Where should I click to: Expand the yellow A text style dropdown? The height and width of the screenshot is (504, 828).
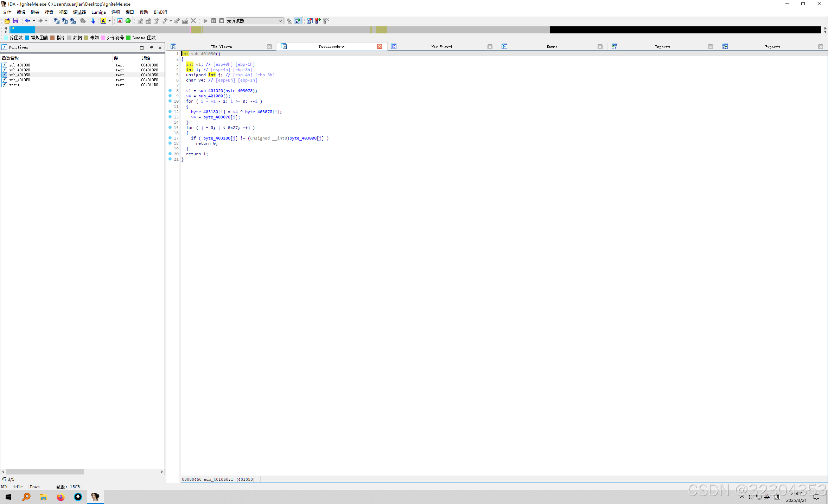[110, 21]
